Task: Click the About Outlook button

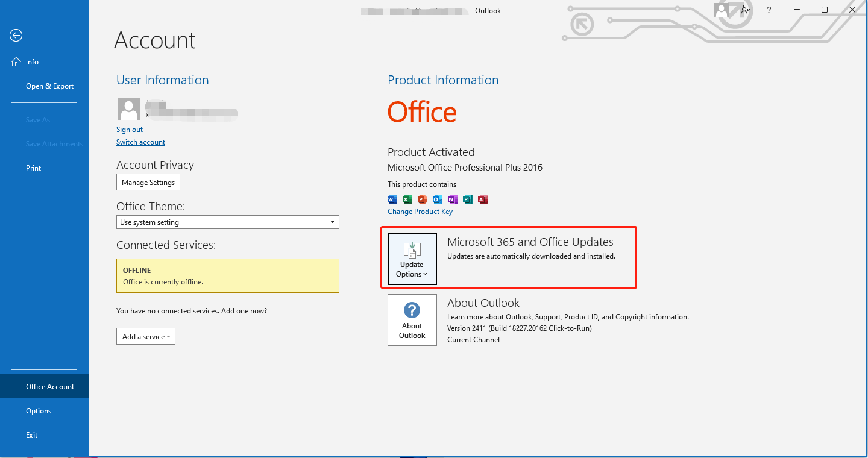Action: [x=412, y=320]
